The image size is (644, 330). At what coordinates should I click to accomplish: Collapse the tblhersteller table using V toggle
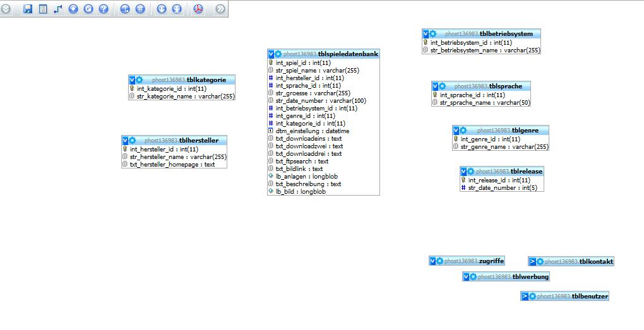pyautogui.click(x=125, y=140)
